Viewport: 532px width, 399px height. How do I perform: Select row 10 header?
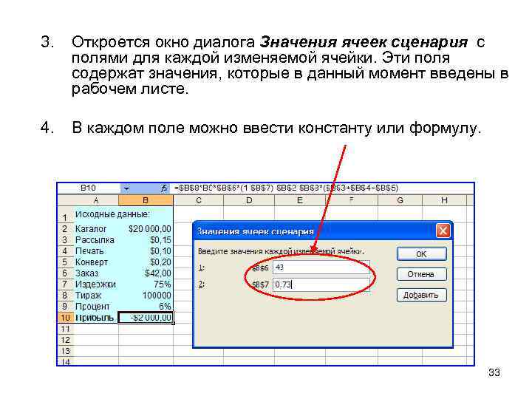point(65,318)
